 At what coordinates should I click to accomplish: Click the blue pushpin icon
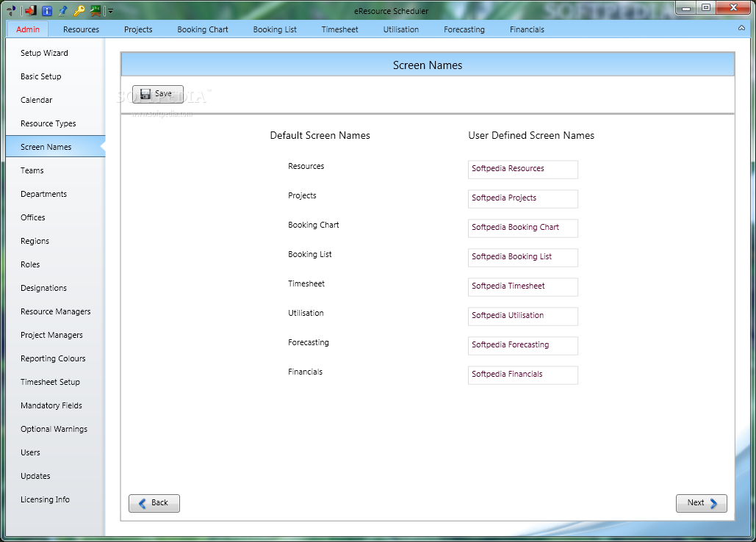pos(62,10)
